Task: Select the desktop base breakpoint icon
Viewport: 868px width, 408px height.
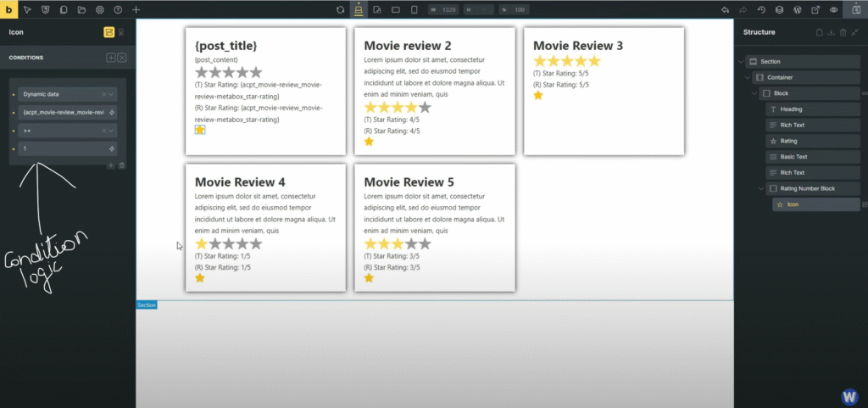Action: coord(359,9)
